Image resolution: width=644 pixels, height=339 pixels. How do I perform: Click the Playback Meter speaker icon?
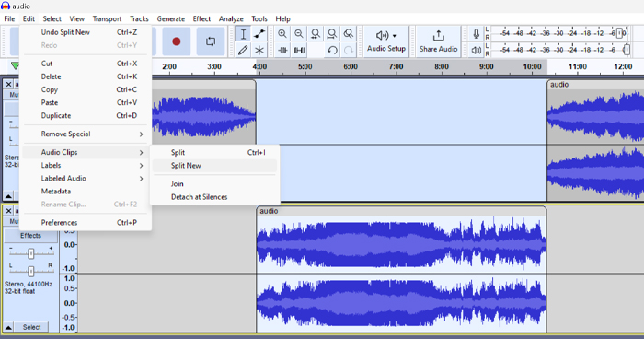tap(476, 50)
